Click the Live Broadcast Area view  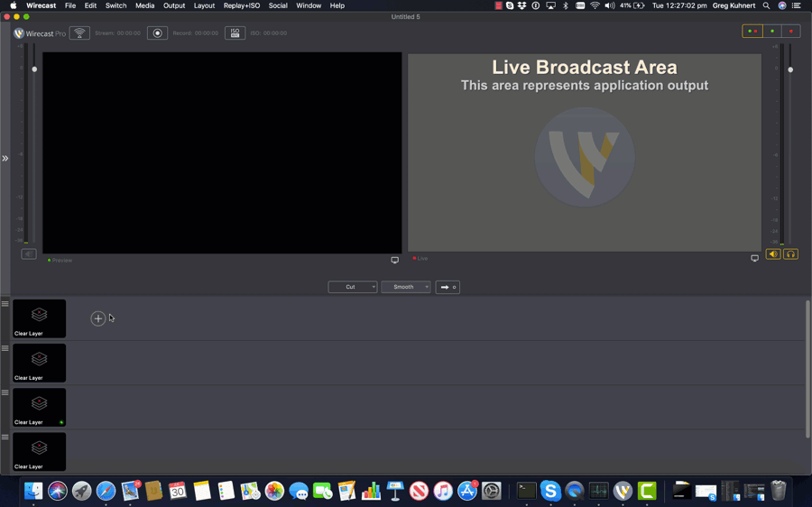(585, 152)
